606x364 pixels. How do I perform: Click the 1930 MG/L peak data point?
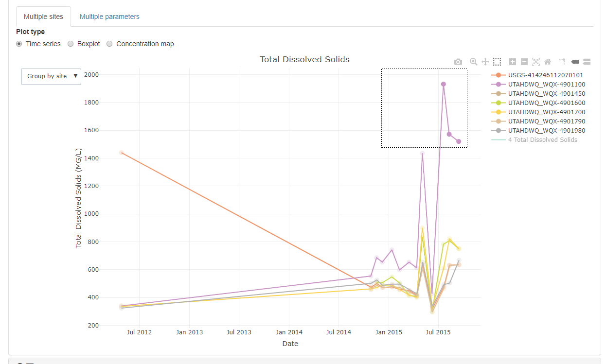[x=444, y=84]
